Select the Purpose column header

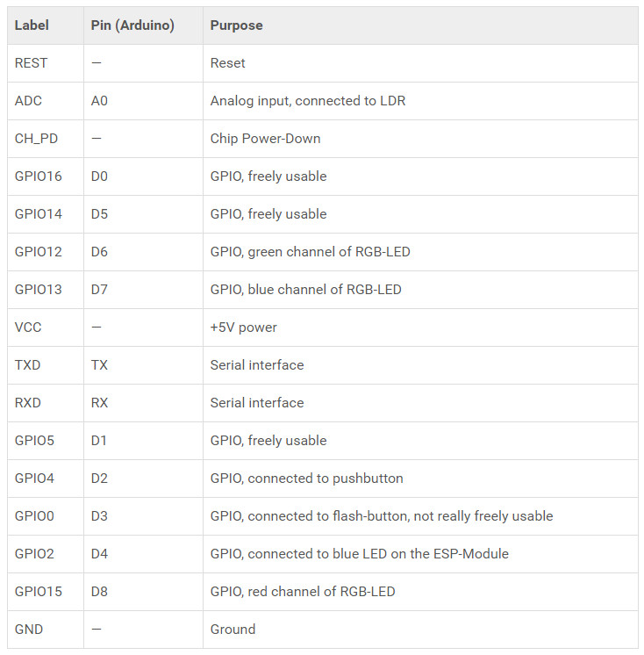(420, 25)
